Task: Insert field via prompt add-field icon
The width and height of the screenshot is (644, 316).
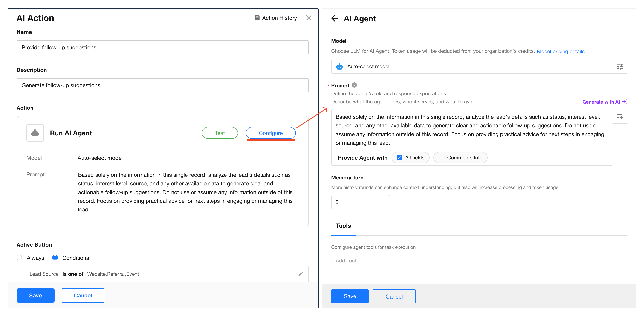Action: tap(620, 117)
